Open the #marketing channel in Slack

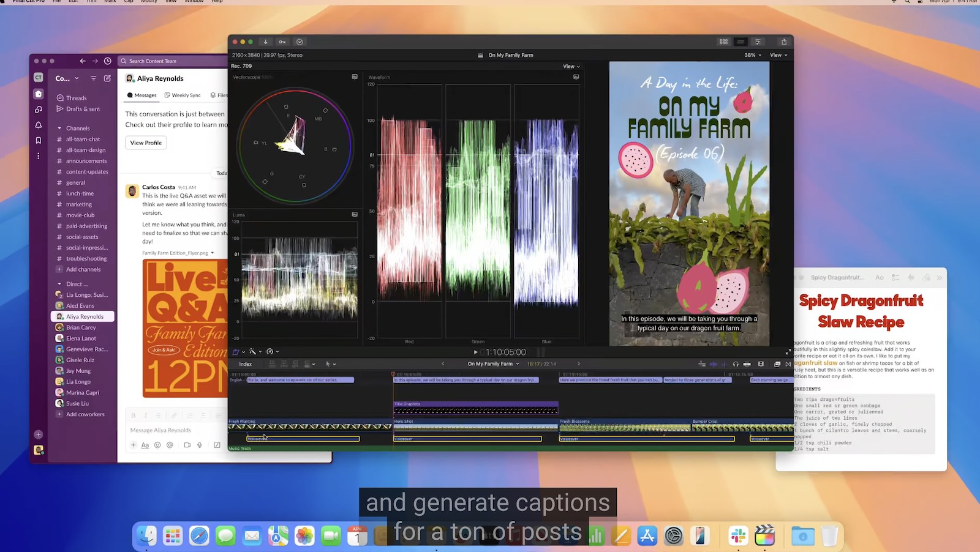[79, 204]
